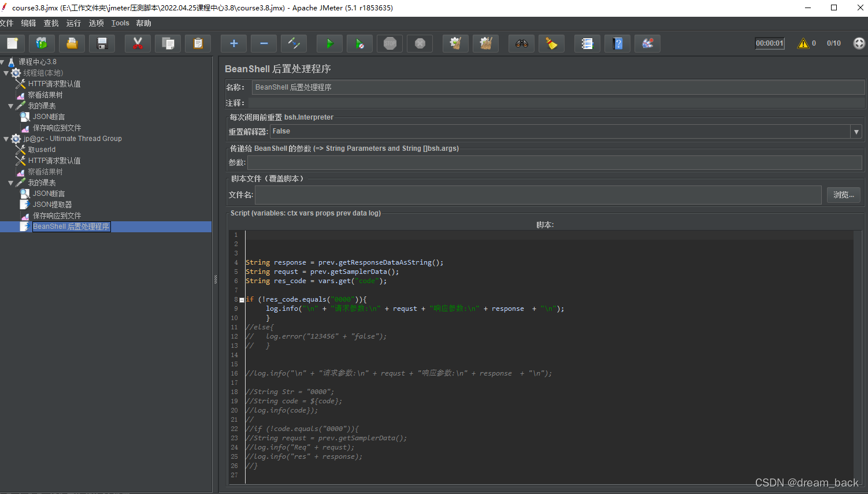Viewport: 868px width, 494px height.
Task: Open Search with binoculars icon
Action: tap(521, 43)
